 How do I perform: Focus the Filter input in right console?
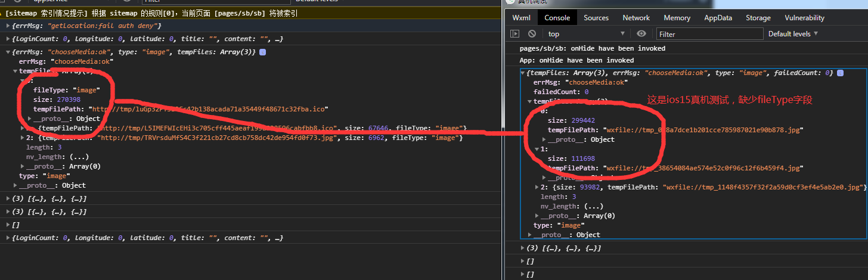(710, 34)
